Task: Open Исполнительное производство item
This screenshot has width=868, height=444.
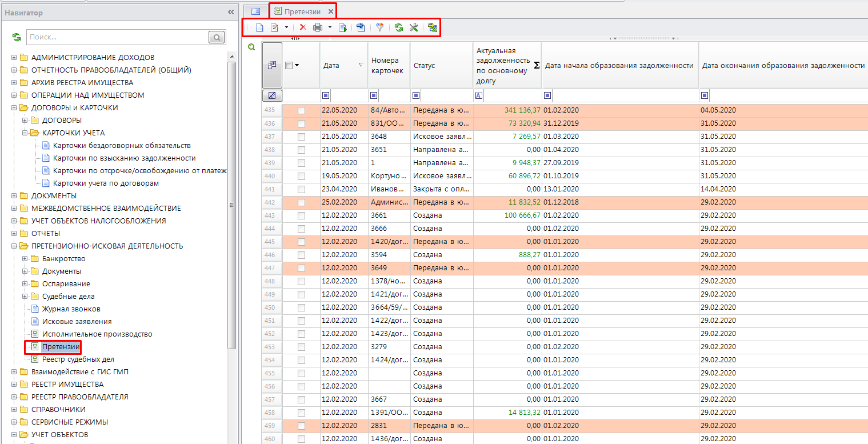Action: (97, 334)
